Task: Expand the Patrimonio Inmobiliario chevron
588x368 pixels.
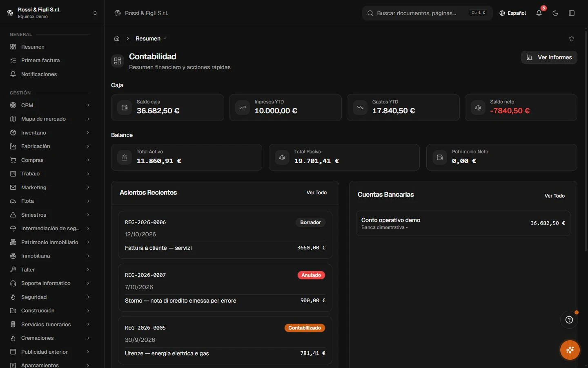Action: [x=88, y=242]
